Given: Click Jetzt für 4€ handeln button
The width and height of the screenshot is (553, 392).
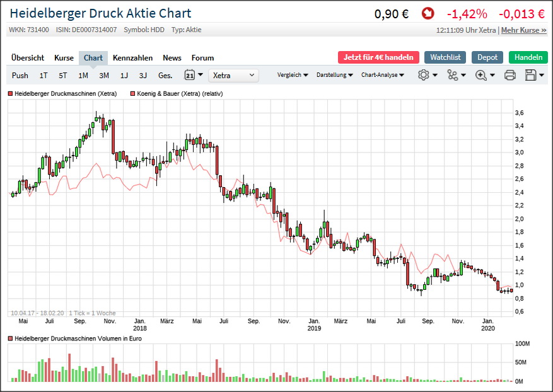Looking at the screenshot, I should point(378,57).
